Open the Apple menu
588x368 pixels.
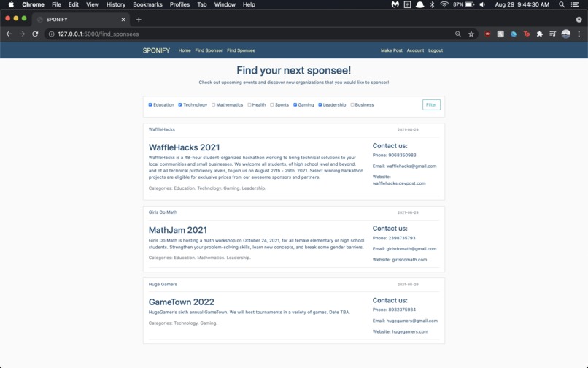click(x=11, y=4)
